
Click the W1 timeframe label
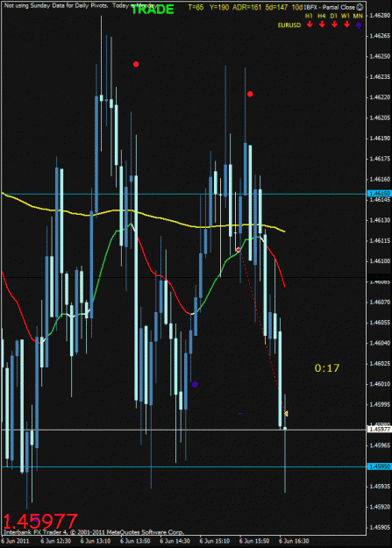coord(346,16)
